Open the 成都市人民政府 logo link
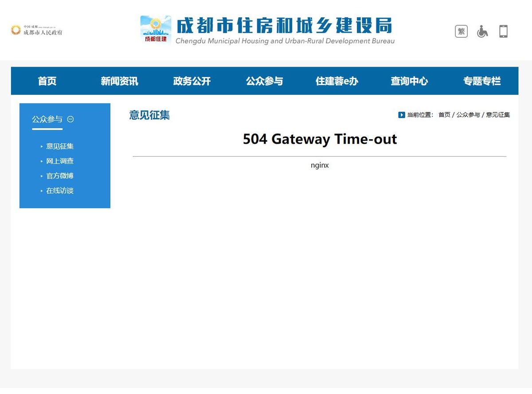This screenshot has height=394, width=532. [x=37, y=30]
